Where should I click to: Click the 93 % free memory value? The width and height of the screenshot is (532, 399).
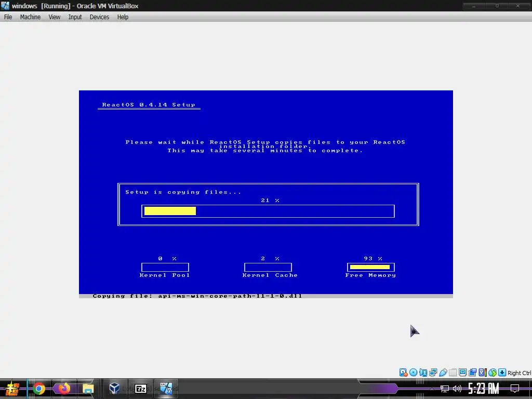point(373,259)
